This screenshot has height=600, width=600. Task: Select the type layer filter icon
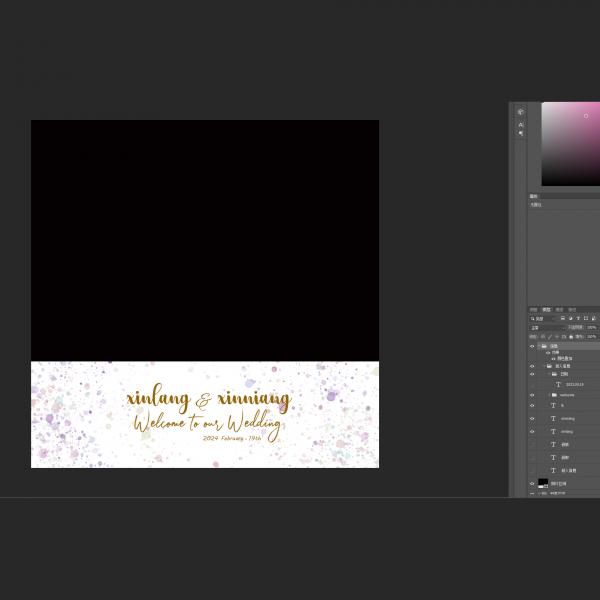(x=578, y=318)
